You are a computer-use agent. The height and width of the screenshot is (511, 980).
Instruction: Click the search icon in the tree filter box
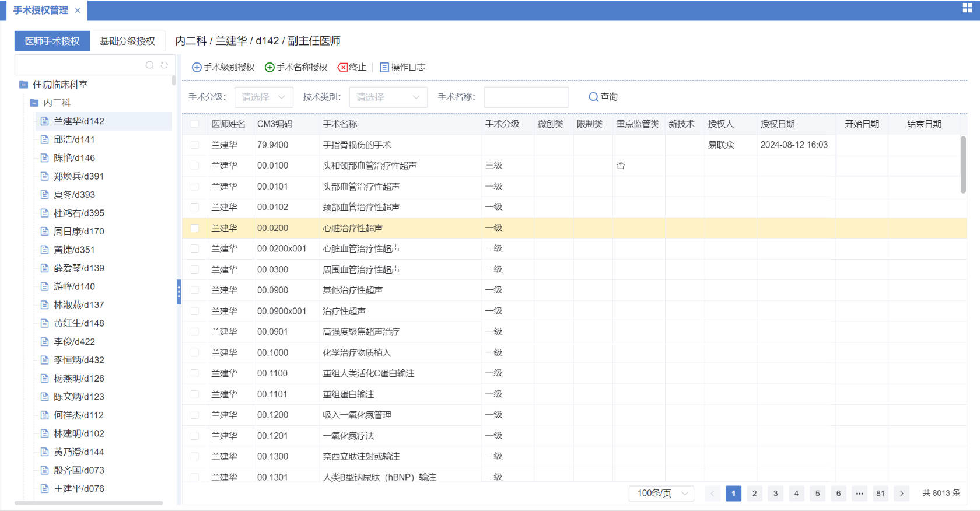point(150,65)
